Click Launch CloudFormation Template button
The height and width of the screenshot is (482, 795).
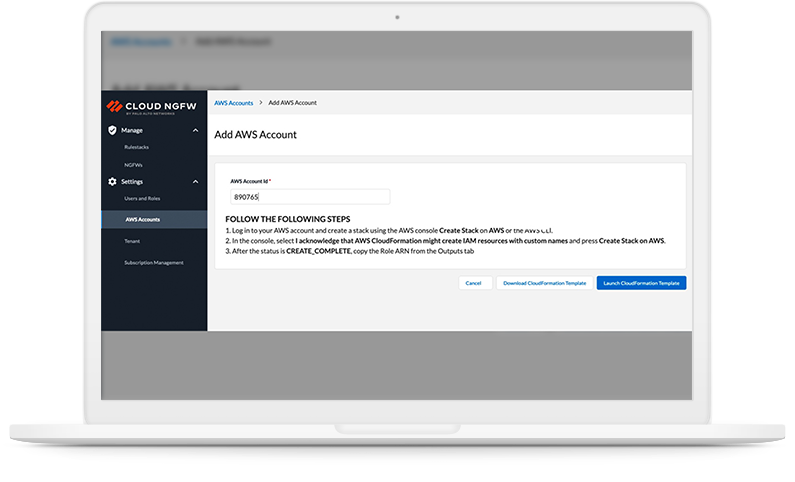[x=641, y=283]
